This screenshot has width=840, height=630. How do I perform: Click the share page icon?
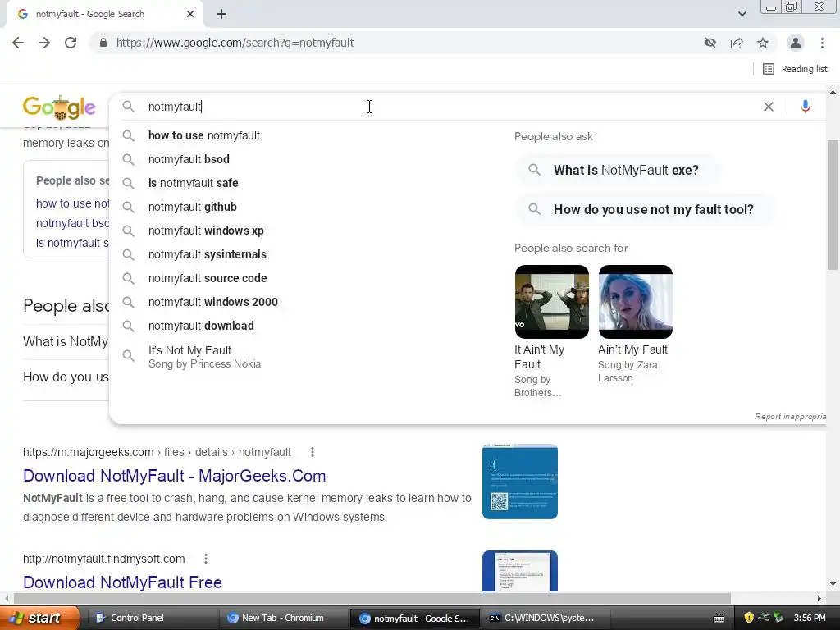(x=737, y=43)
